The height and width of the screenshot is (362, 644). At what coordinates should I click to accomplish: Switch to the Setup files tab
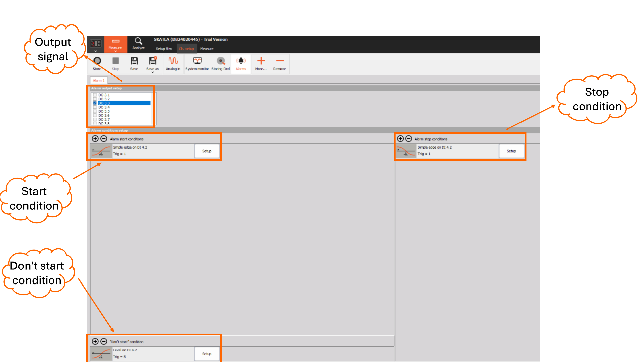tap(163, 48)
